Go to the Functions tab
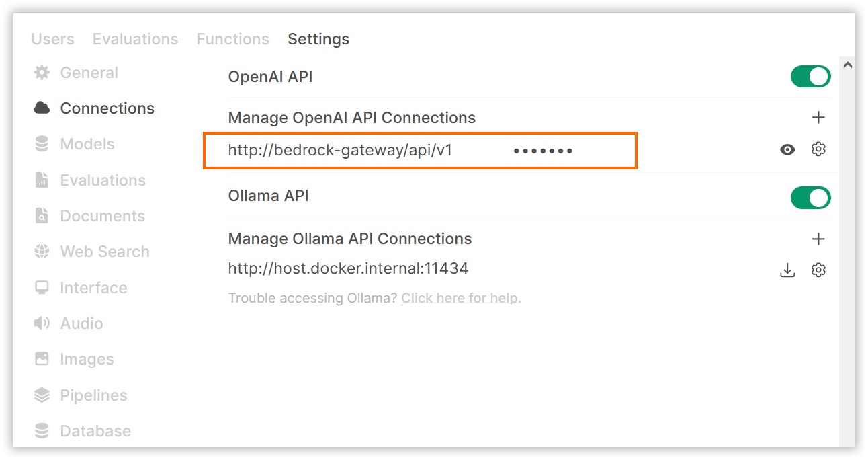 (233, 39)
